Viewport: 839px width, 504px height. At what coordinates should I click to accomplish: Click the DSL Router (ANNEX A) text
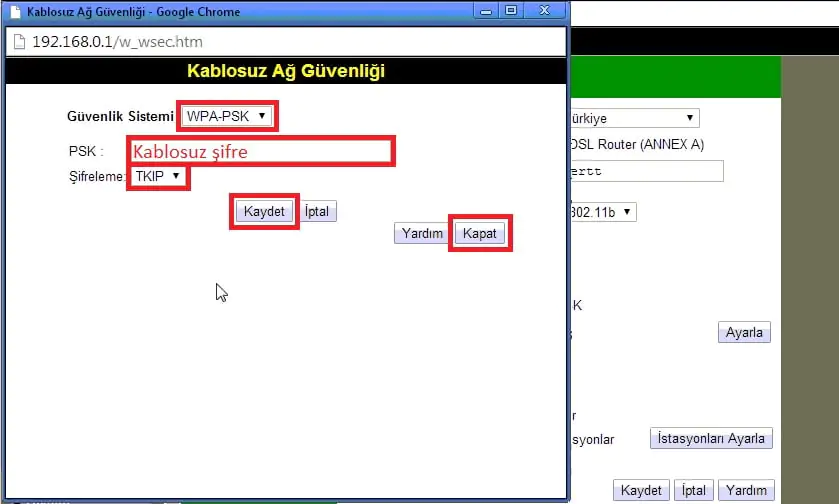coord(637,144)
